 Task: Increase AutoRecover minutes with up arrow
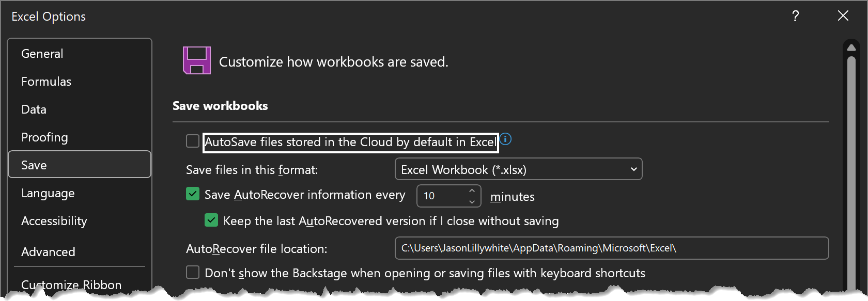(472, 191)
